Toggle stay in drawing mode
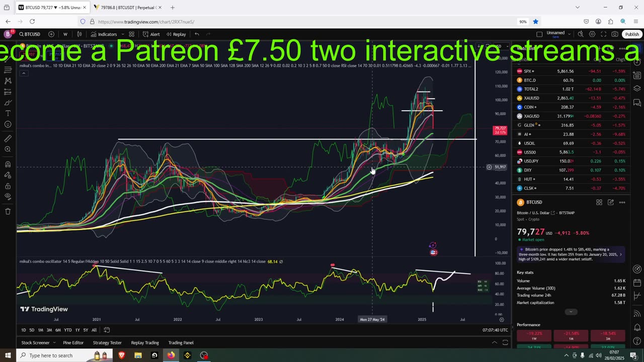644x362 pixels. pyautogui.click(x=8, y=175)
